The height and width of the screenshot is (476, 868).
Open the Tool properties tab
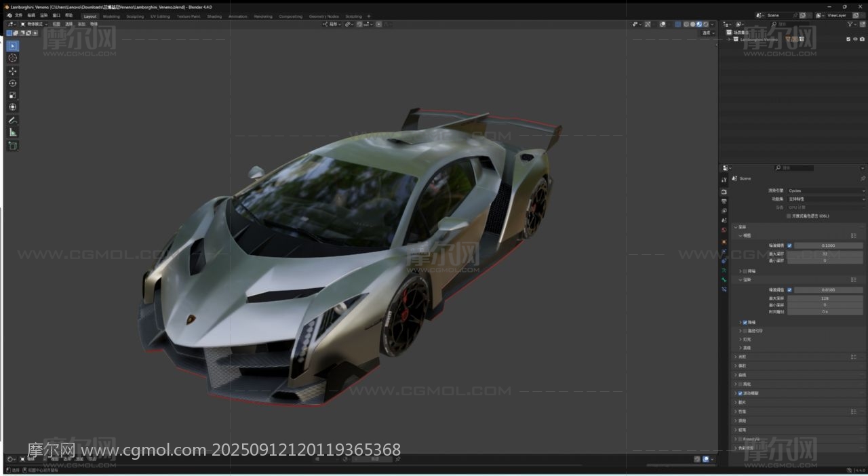pyautogui.click(x=724, y=180)
